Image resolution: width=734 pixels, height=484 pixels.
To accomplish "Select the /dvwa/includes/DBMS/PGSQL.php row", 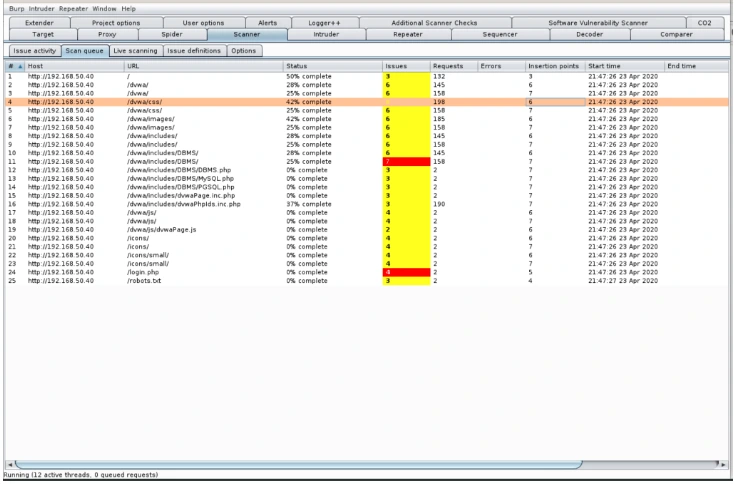I will click(367, 187).
